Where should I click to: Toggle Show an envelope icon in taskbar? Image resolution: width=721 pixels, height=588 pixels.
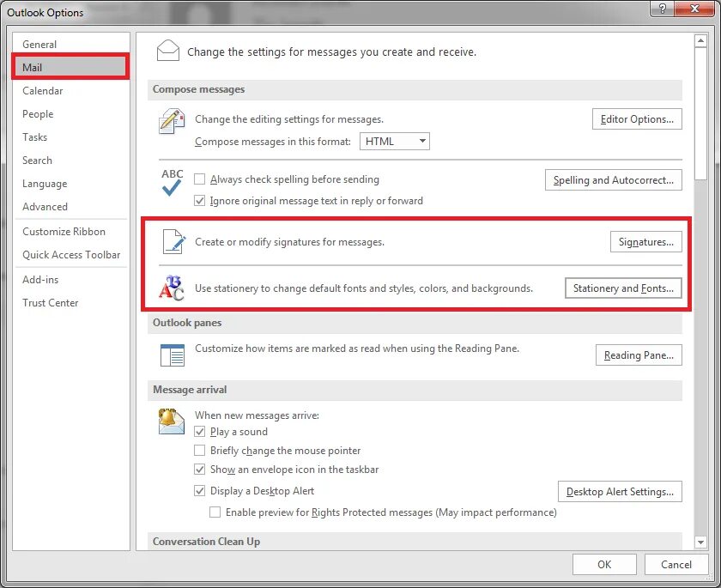[199, 469]
